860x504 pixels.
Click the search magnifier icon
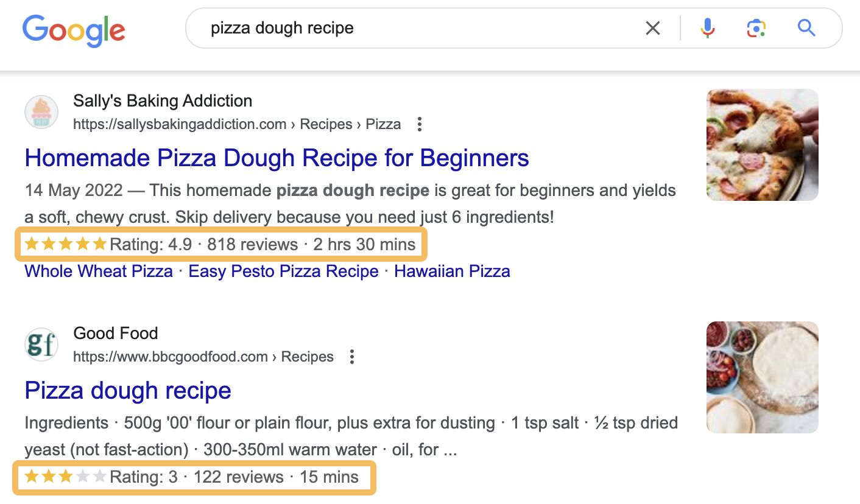(x=805, y=27)
